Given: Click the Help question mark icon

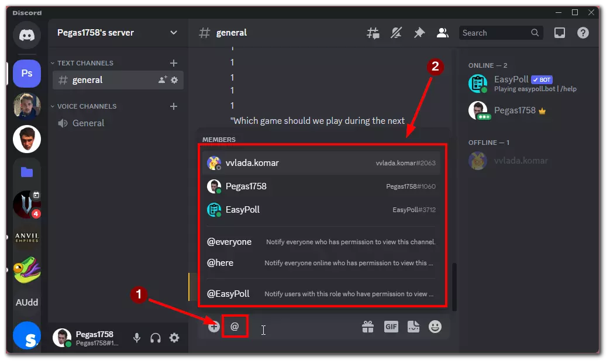Looking at the screenshot, I should click(583, 33).
